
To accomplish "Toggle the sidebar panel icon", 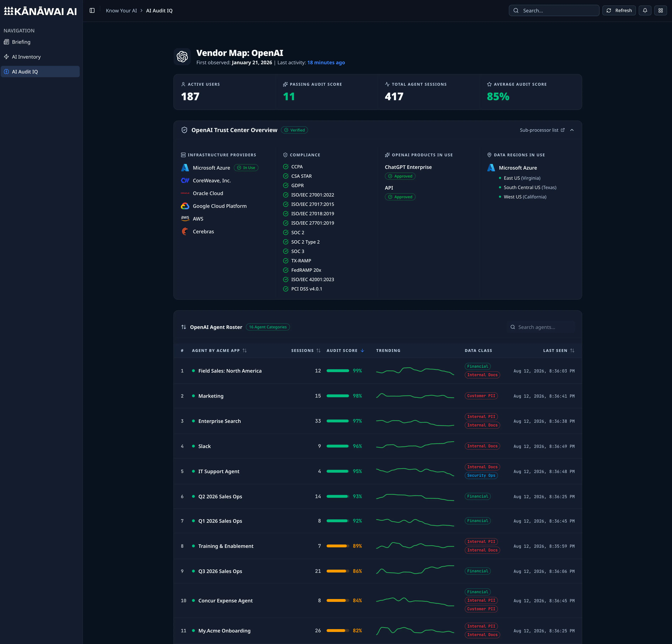I will tap(92, 11).
